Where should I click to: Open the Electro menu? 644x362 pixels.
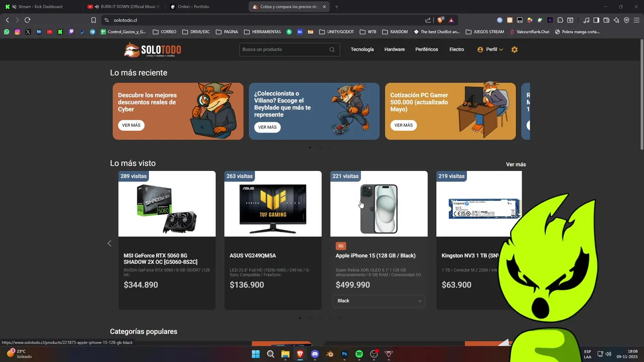pos(457,50)
